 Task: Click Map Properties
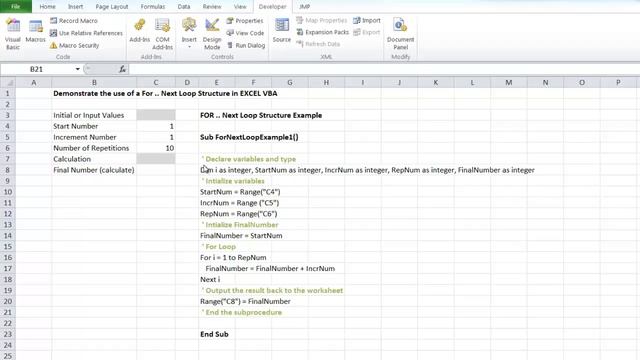(x=322, y=20)
